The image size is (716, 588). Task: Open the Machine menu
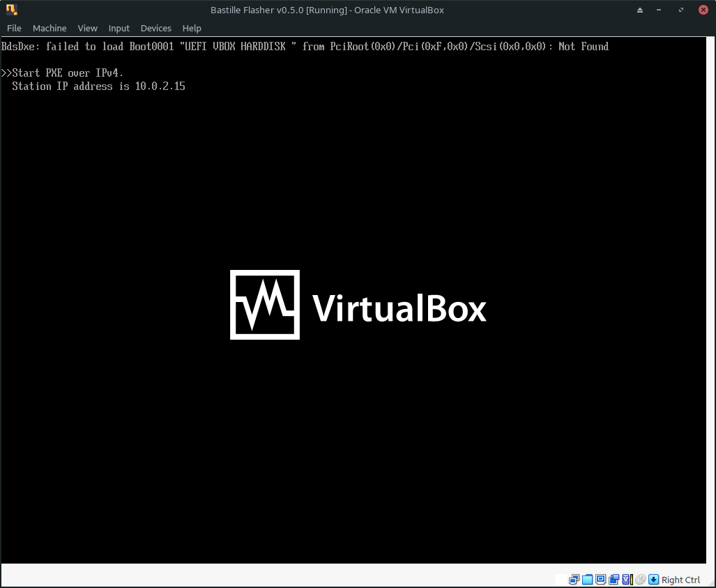pos(49,29)
